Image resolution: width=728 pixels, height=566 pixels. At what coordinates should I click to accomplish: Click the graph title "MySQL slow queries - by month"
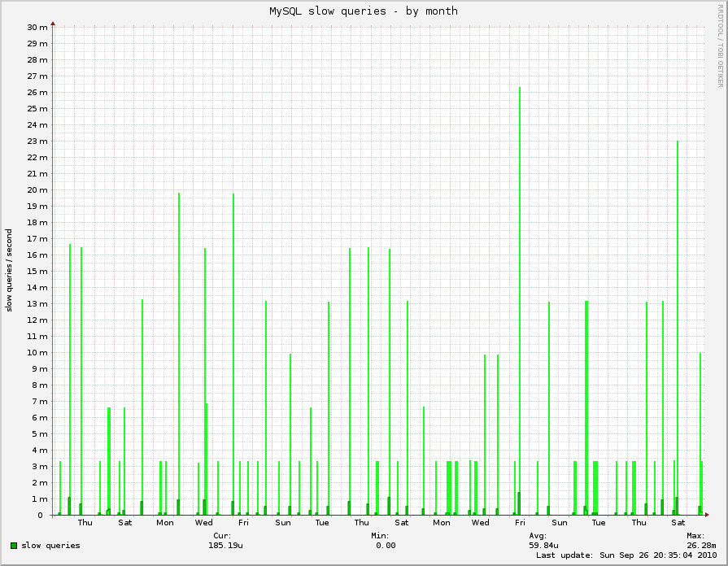[x=364, y=11]
